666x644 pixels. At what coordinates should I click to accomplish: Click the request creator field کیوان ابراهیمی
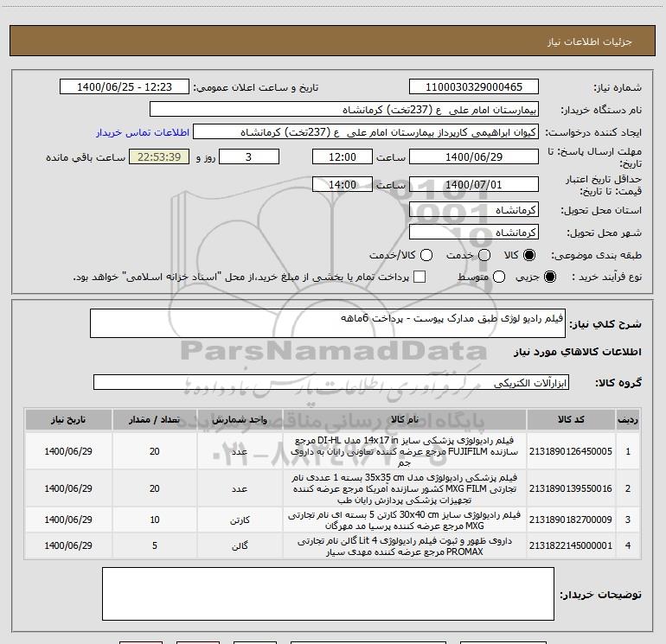[x=366, y=132]
